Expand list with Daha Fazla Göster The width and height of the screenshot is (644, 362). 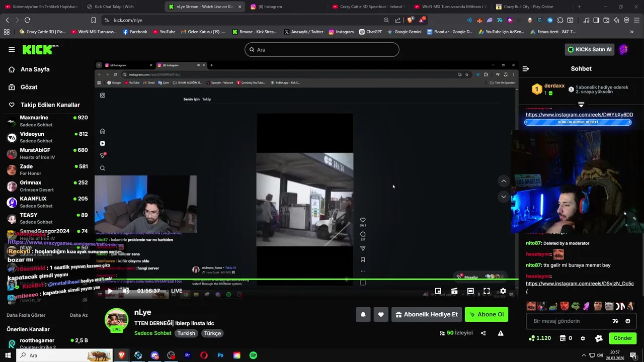[26, 315]
